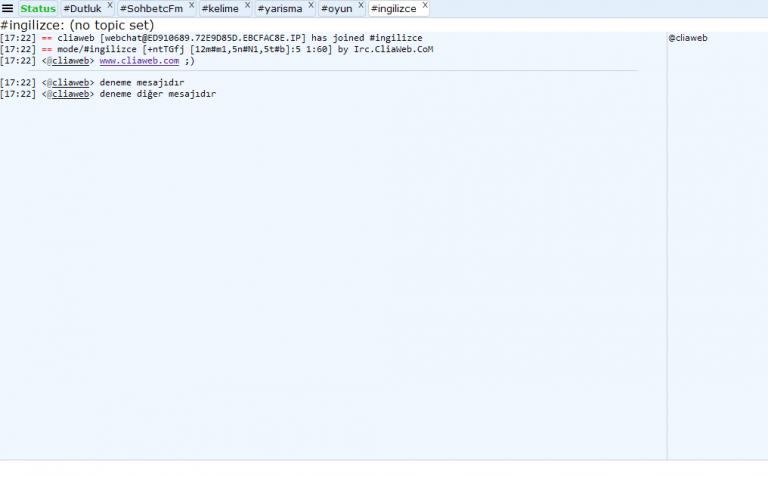
Task: Close the #SohbetcFm tab with its X
Action: coord(191,5)
